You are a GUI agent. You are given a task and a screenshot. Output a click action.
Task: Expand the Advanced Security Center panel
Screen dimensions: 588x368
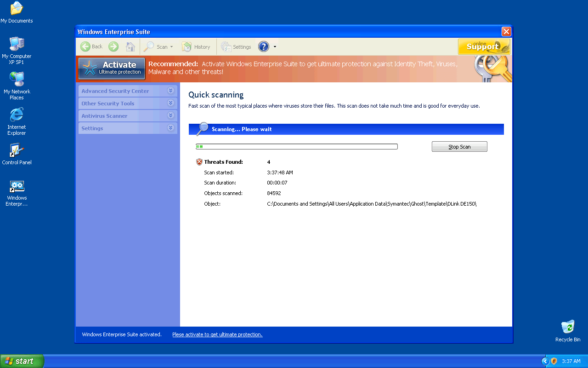point(170,91)
